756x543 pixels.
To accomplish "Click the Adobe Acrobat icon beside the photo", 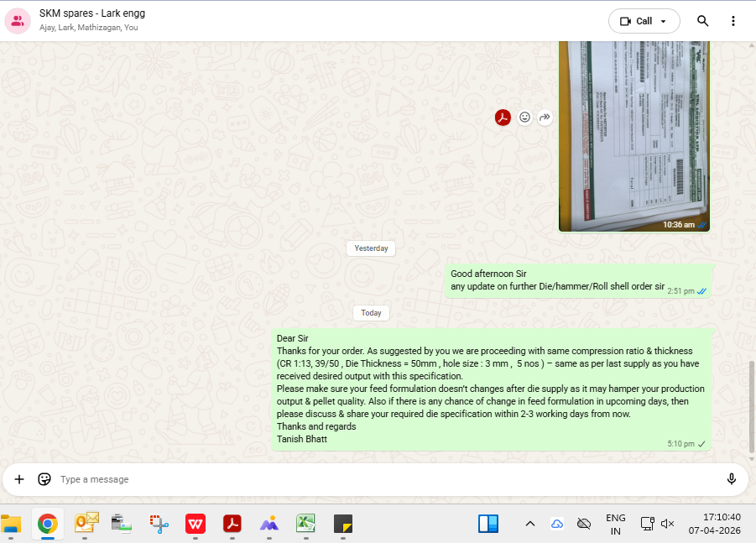I will (503, 117).
